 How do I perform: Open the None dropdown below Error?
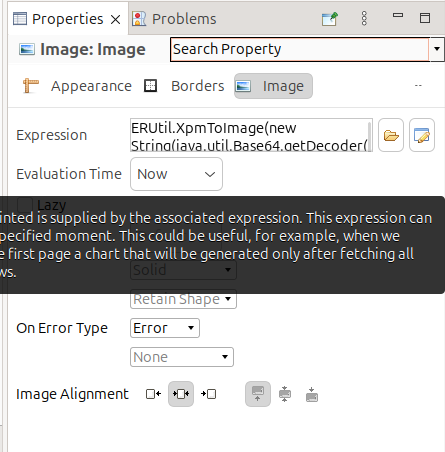pyautogui.click(x=182, y=357)
